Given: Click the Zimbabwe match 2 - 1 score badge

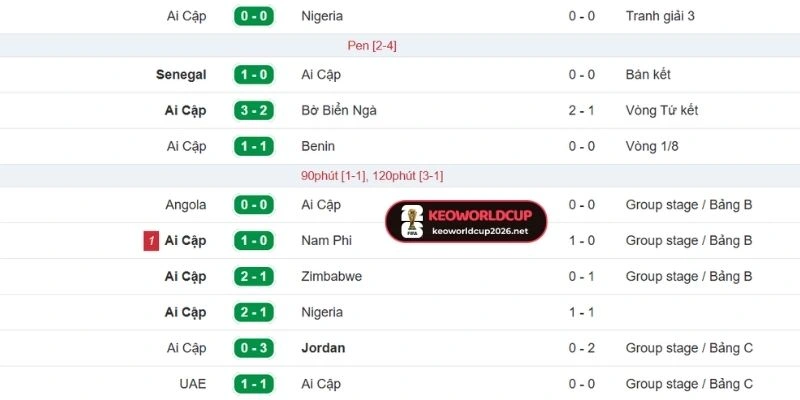Looking at the screenshot, I should 253,276.
